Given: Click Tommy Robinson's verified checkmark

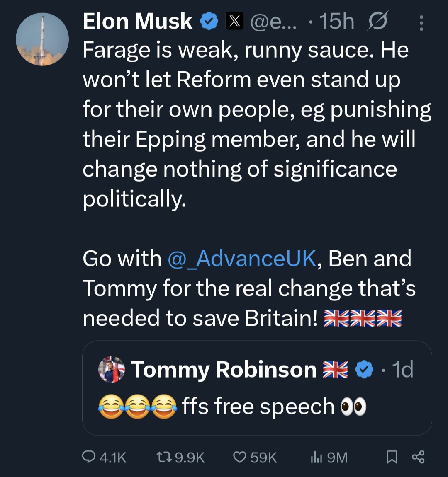Looking at the screenshot, I should coord(365,370).
